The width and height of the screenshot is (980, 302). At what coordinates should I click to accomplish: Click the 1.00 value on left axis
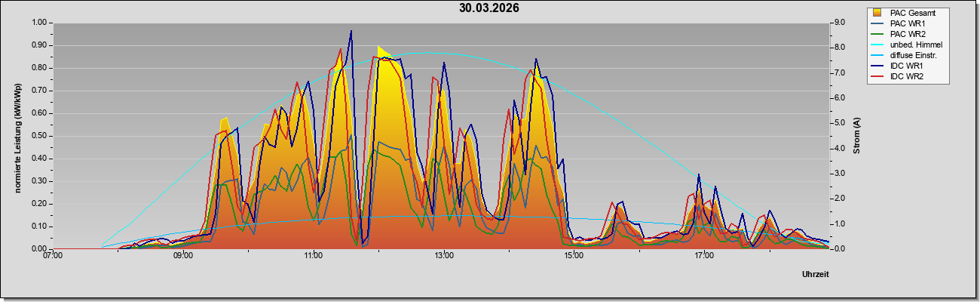(38, 23)
